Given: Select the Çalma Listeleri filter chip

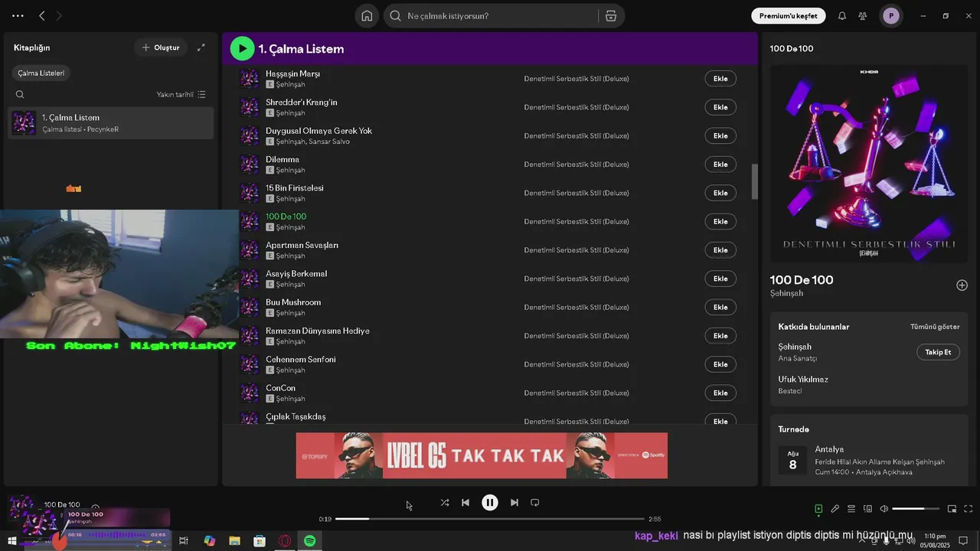Looking at the screenshot, I should pos(41,73).
